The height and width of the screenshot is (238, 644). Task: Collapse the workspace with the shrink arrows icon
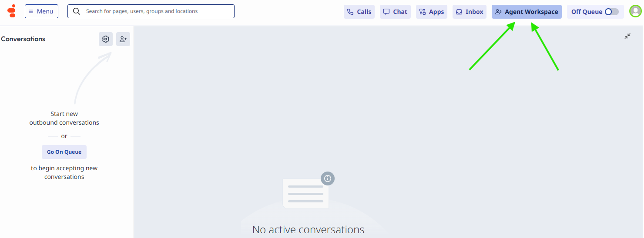(627, 36)
